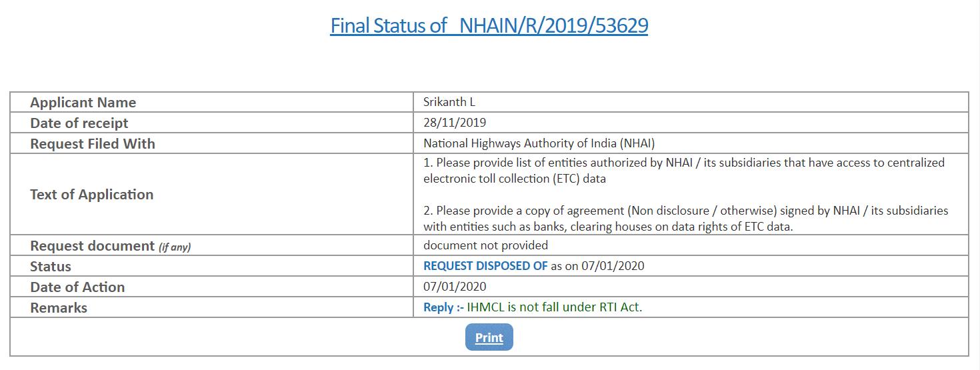Select the Date of Action value 07/01/2020

[455, 287]
